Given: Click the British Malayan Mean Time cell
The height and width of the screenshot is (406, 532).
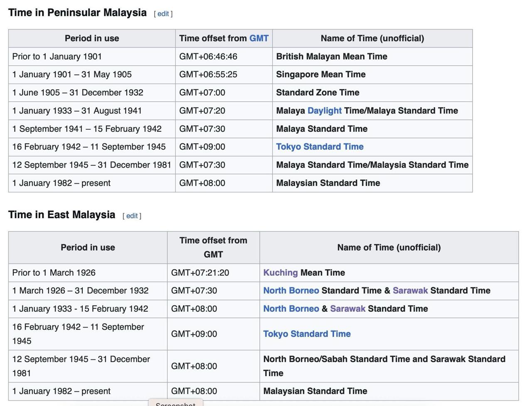Looking at the screenshot, I should point(331,57).
